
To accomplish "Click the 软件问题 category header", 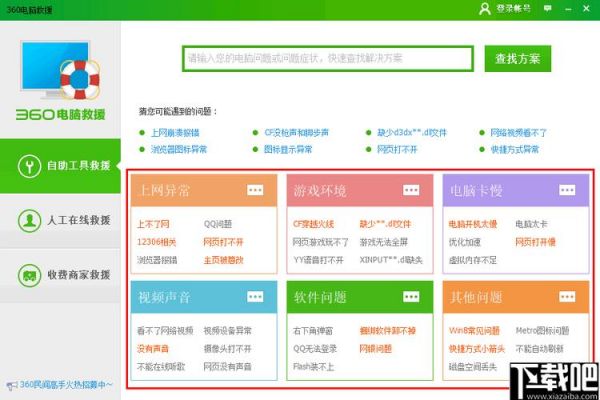I will point(360,297).
